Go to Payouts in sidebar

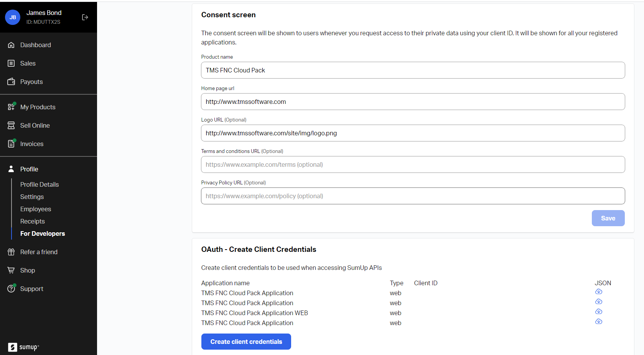point(31,82)
